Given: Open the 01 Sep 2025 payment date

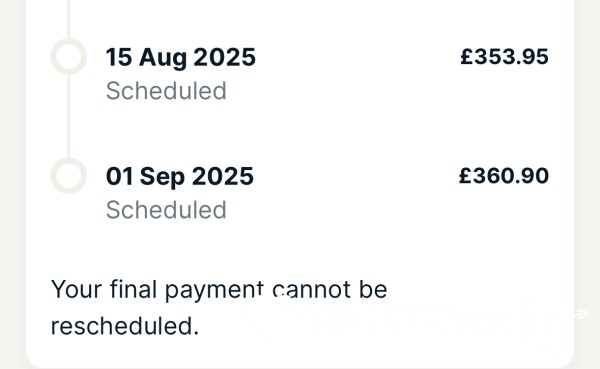Looking at the screenshot, I should [180, 176].
